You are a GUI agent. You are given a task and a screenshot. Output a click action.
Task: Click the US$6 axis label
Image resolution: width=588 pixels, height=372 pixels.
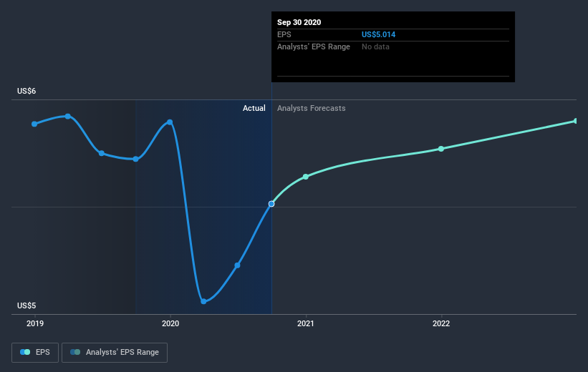pyautogui.click(x=26, y=91)
